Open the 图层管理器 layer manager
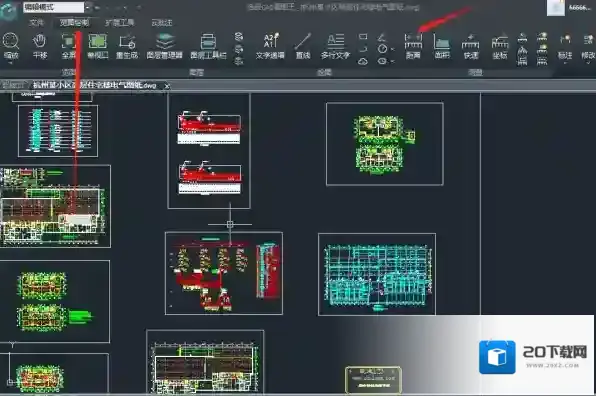Image resolution: width=596 pixels, height=396 pixels. tap(165, 46)
